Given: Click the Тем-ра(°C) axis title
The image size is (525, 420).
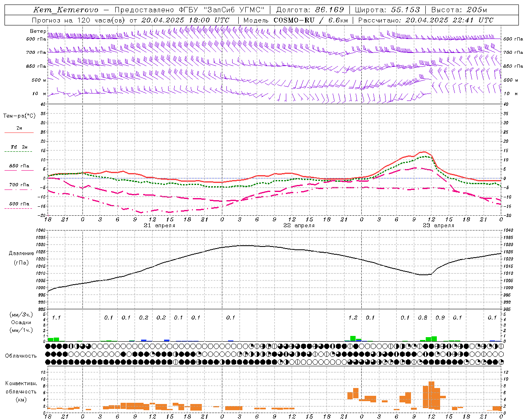Looking at the screenshot, I should tap(19, 116).
